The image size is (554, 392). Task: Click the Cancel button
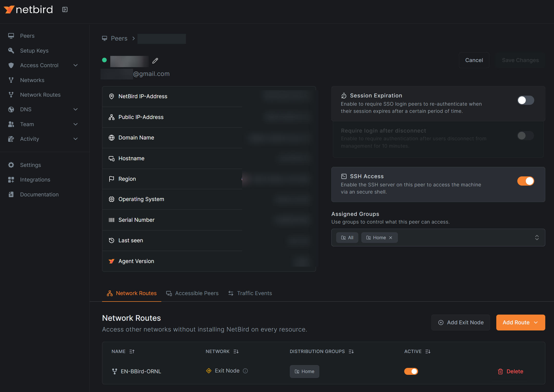[x=474, y=60]
